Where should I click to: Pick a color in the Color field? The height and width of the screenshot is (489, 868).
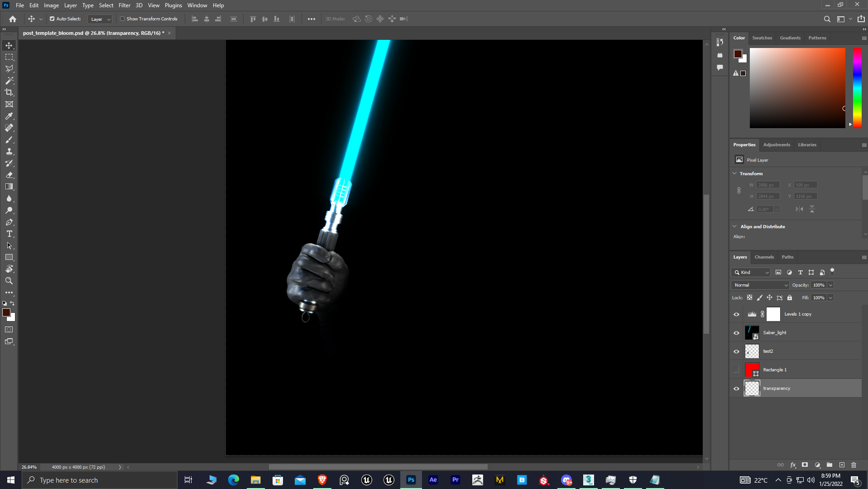point(797,88)
